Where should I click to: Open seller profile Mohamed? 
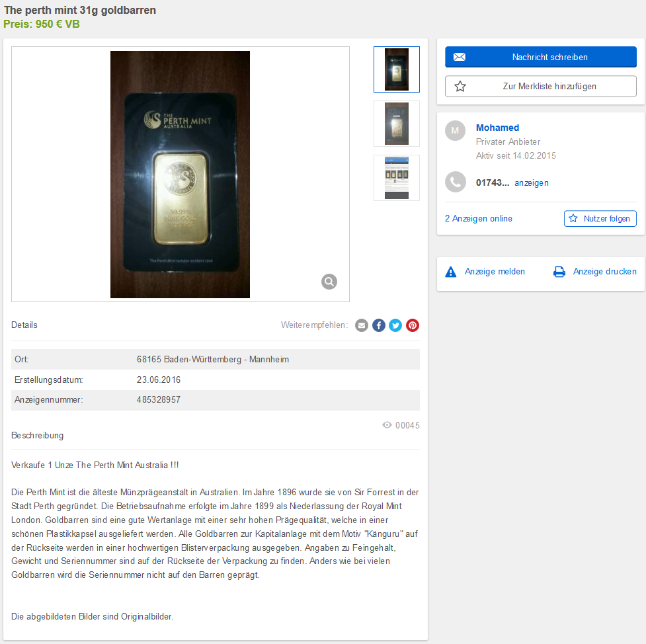tap(497, 128)
